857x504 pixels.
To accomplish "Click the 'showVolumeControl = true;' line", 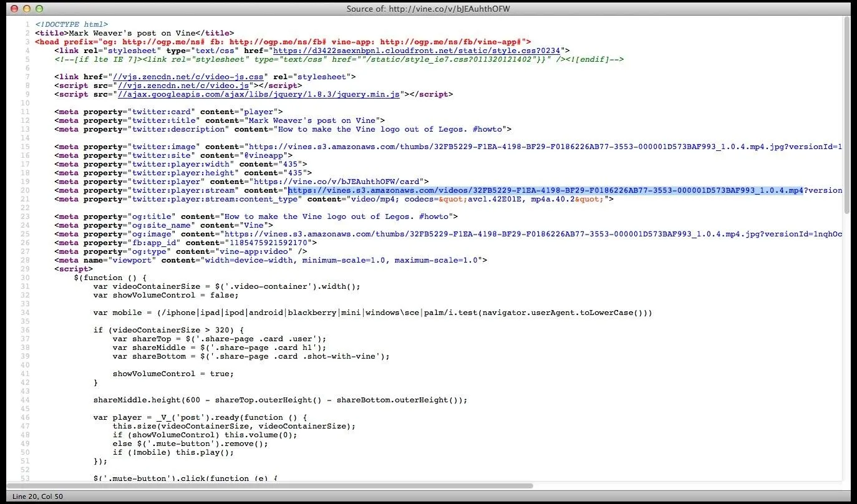I will point(173,374).
